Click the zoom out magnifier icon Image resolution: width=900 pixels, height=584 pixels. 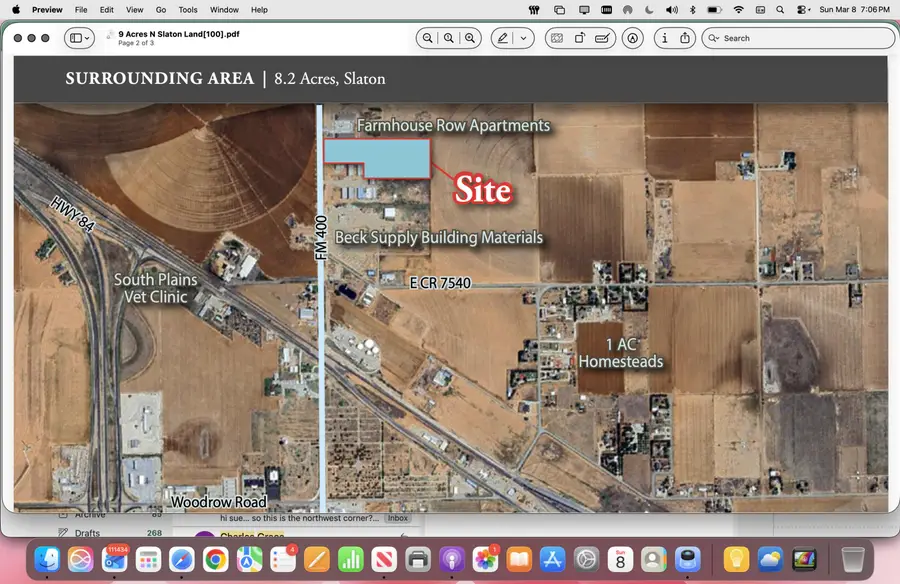click(427, 38)
